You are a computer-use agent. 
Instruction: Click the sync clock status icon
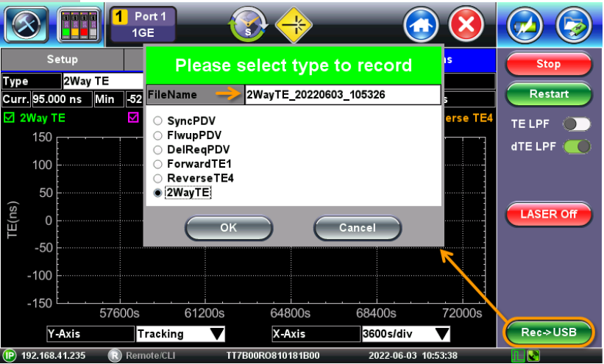[x=252, y=25]
